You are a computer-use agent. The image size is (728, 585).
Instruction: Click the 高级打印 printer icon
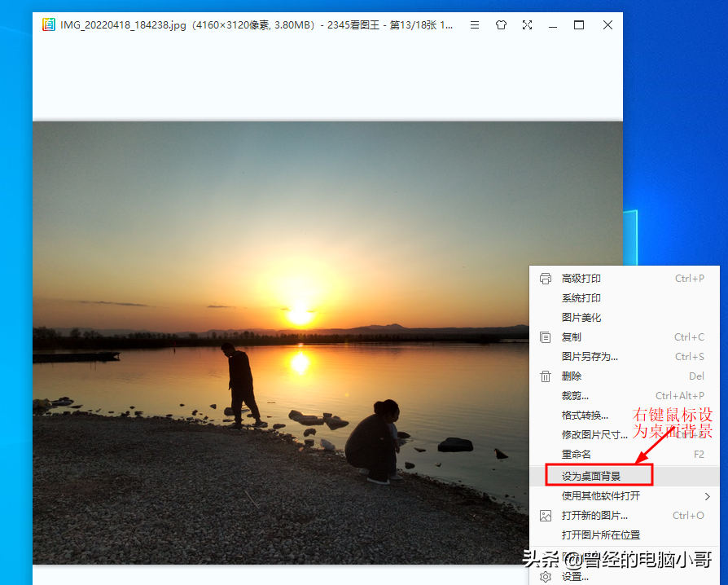click(545, 278)
